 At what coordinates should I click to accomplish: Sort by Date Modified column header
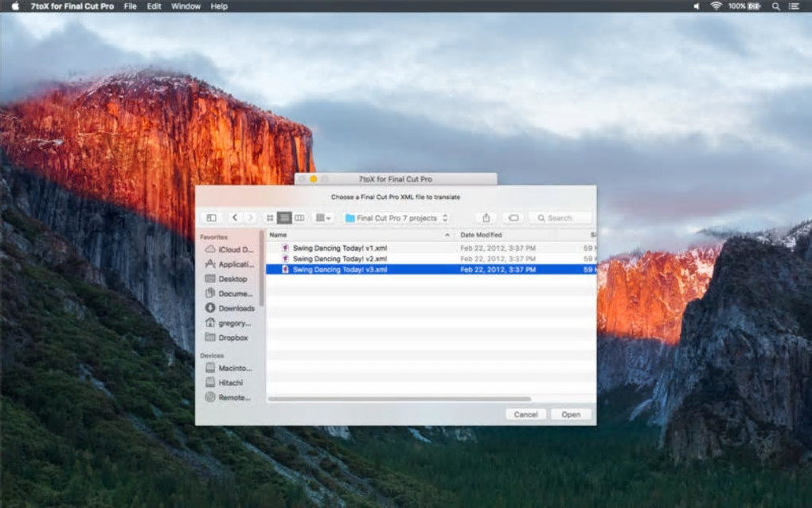pyautogui.click(x=506, y=235)
